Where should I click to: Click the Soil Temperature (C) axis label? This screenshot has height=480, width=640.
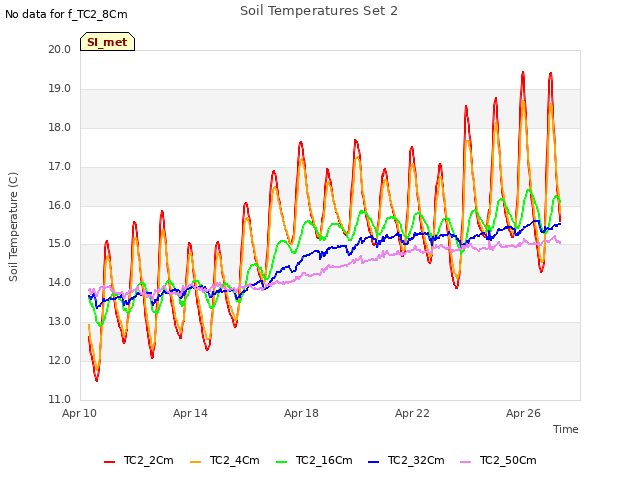[x=13, y=227]
